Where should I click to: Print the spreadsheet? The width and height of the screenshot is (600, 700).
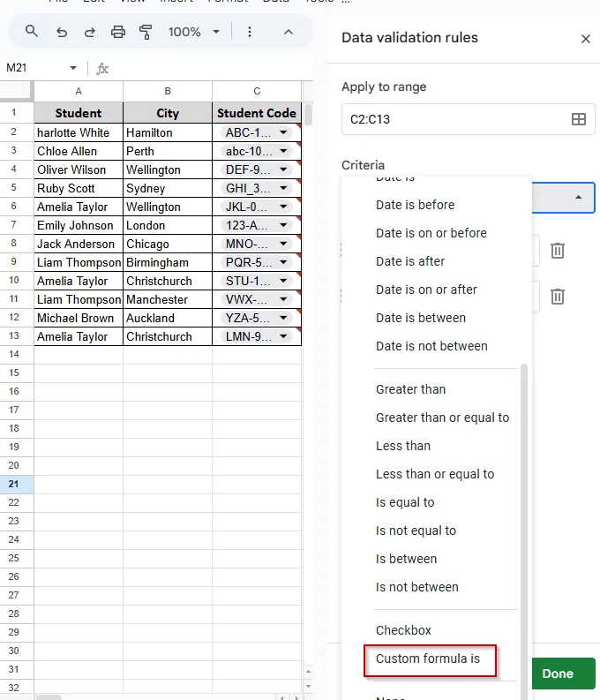[x=117, y=32]
